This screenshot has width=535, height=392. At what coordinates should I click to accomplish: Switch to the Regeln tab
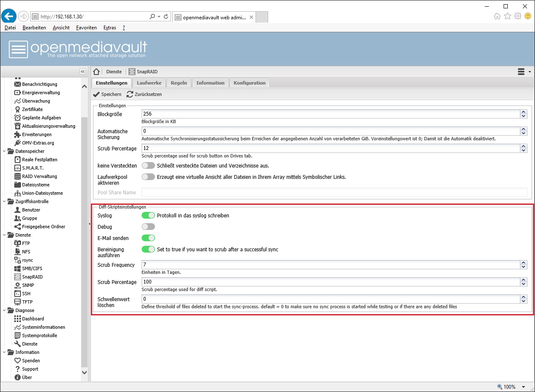click(179, 83)
